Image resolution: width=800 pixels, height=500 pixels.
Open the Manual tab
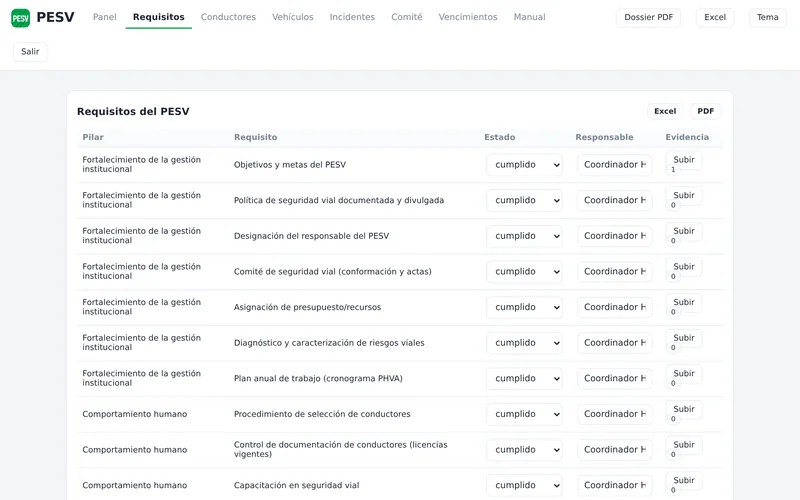tap(529, 17)
